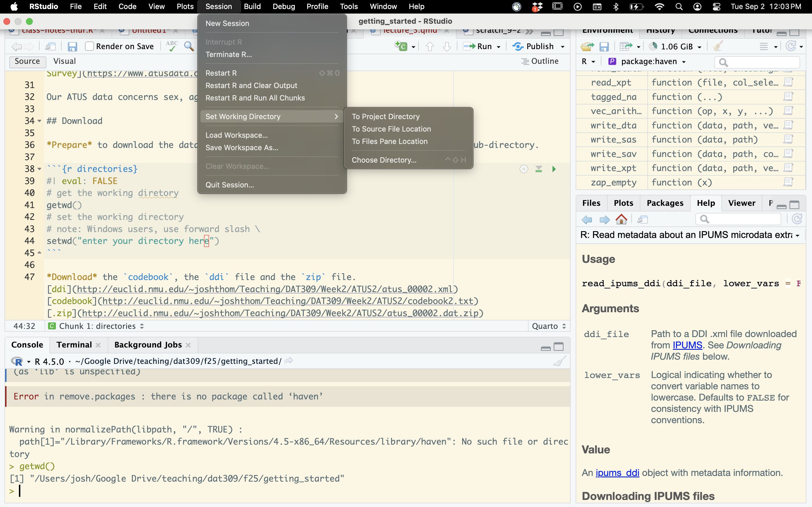Toggle the Render on Save checkbox

pyautogui.click(x=89, y=46)
